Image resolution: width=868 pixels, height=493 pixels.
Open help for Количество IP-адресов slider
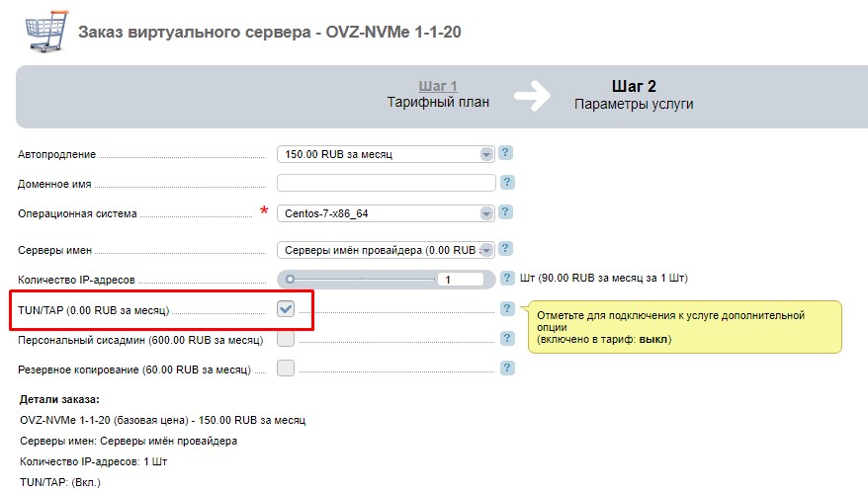click(507, 278)
